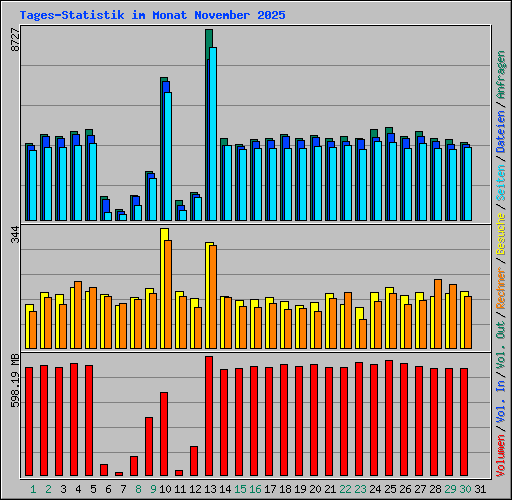Click day label '9' on the x-axis
Image resolution: width=512 pixels, height=500 pixels.
pos(153,489)
